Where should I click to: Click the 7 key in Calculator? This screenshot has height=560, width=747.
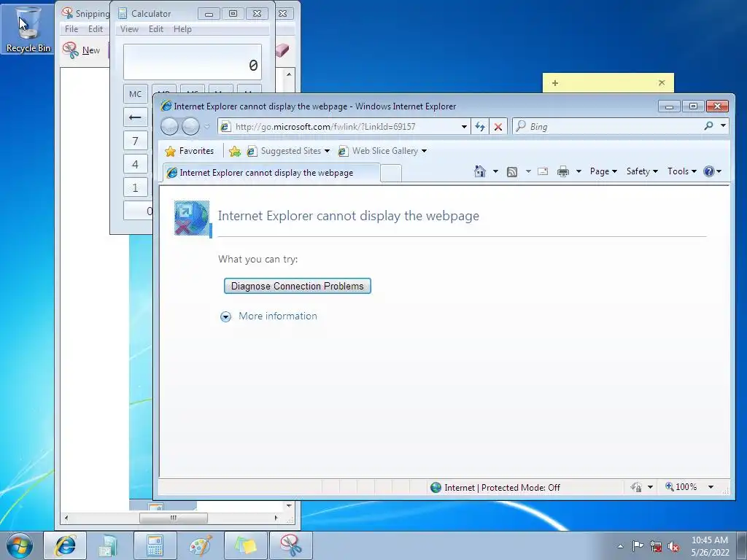tap(135, 141)
